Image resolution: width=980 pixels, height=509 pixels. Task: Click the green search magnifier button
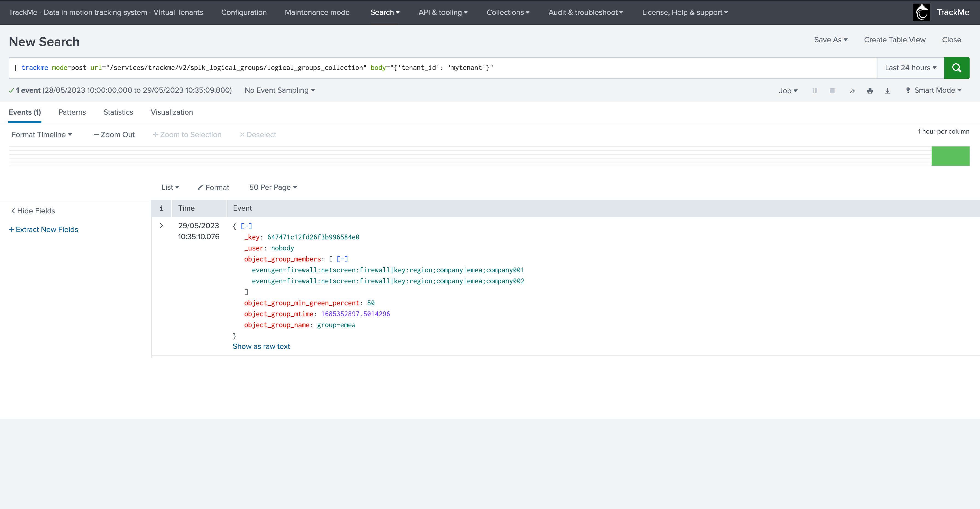coord(956,68)
